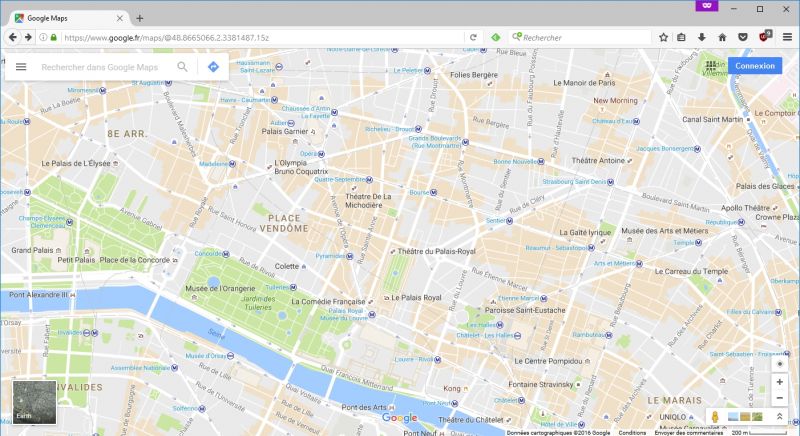
Task: Click the Le Centre Pompidou label
Action: [548, 361]
